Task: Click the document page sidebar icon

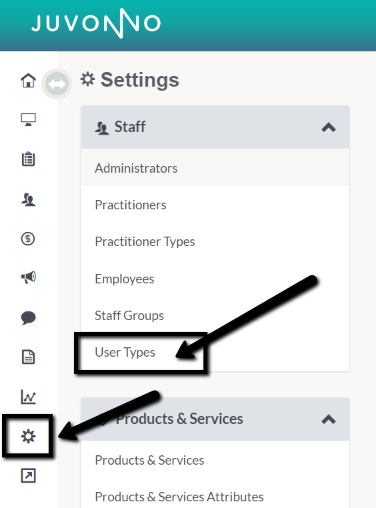Action: 28,357
